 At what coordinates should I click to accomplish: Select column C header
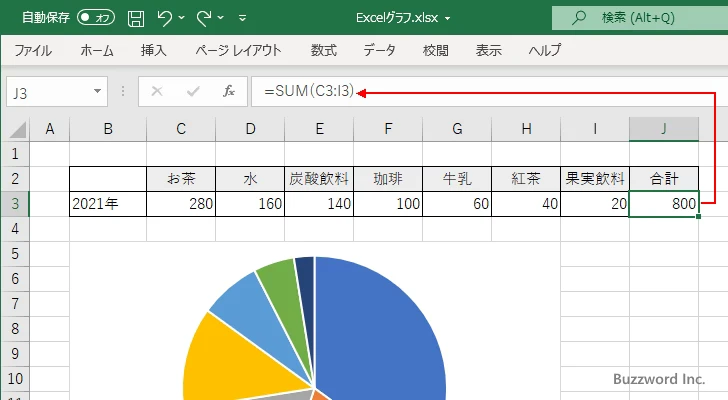(181, 129)
